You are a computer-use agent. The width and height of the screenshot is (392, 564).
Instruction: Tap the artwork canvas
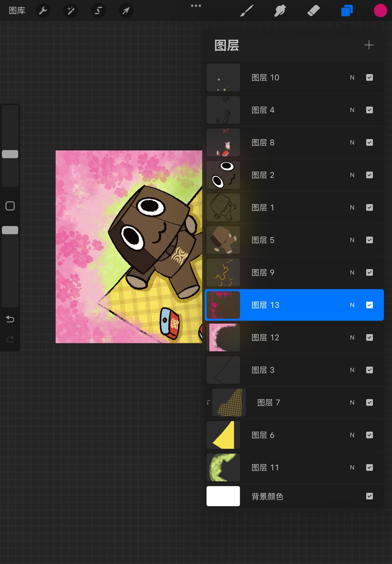point(129,247)
